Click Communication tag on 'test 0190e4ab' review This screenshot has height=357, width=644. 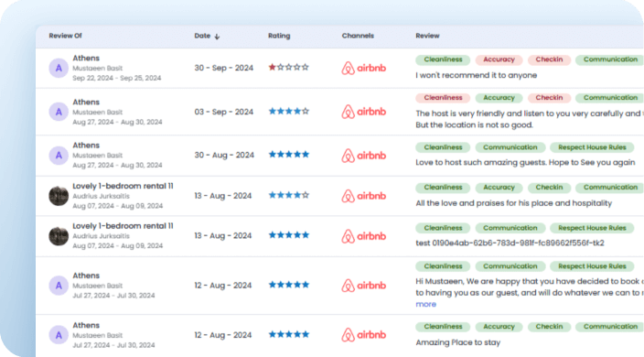(510, 228)
